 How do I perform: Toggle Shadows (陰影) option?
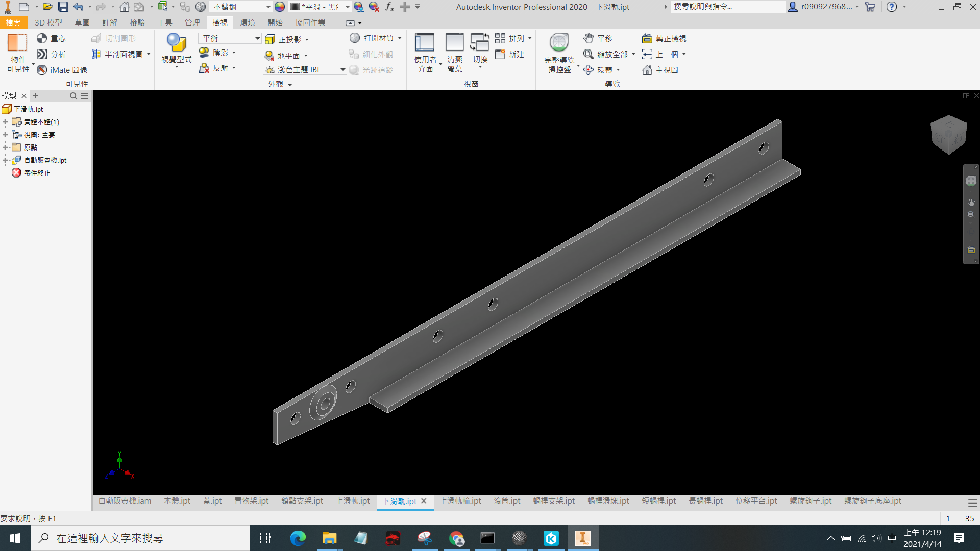[x=217, y=53]
